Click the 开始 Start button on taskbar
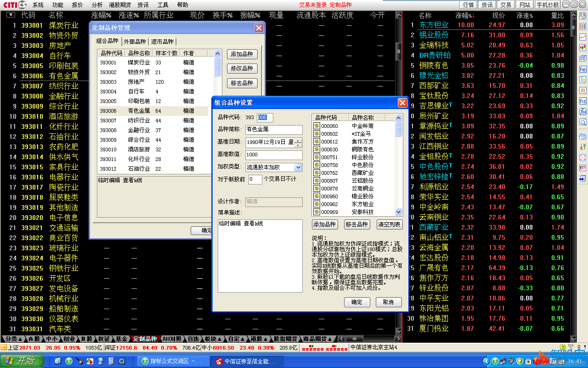Viewport: 588px width, 368px height. (x=21, y=361)
